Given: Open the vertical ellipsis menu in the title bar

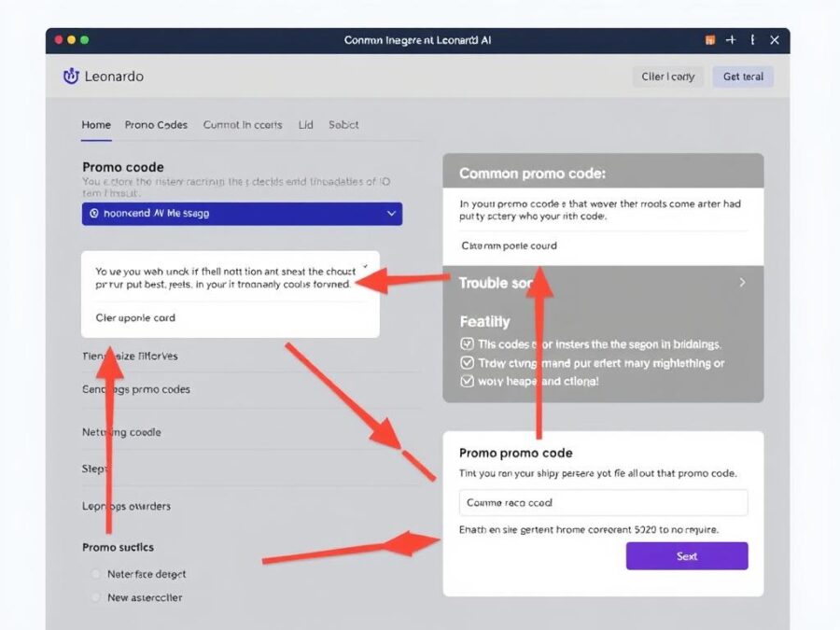Looking at the screenshot, I should [x=754, y=40].
